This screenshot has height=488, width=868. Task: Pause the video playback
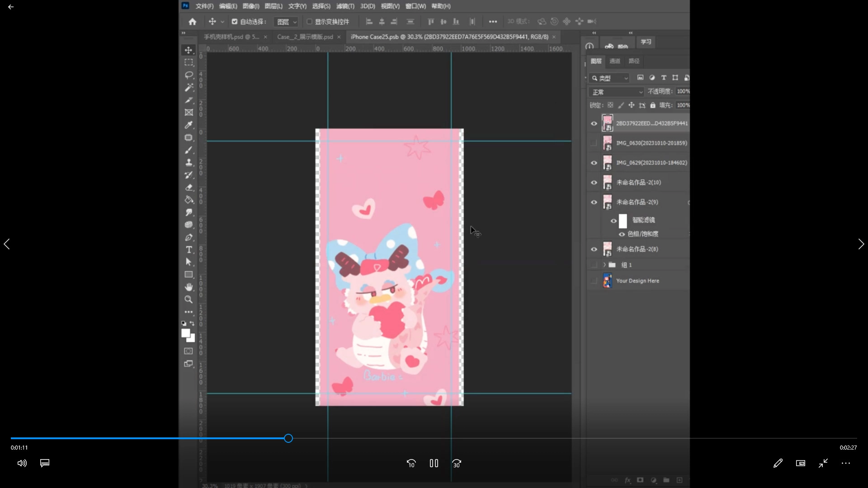pos(434,463)
